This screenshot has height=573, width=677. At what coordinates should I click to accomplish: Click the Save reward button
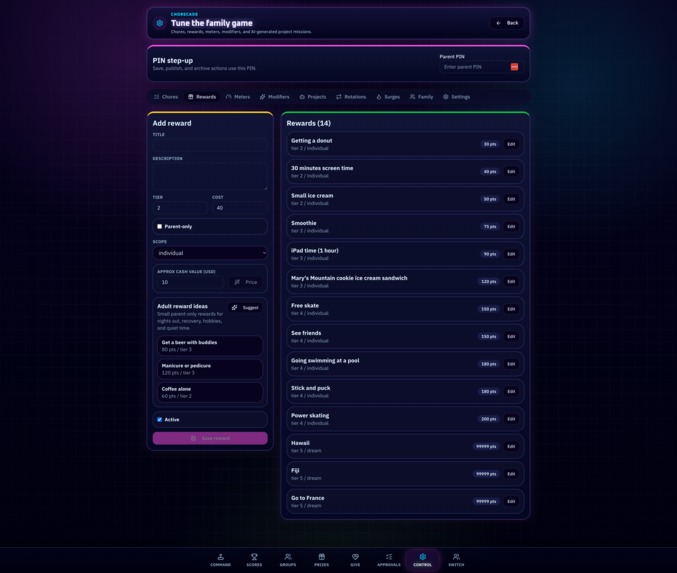click(210, 438)
